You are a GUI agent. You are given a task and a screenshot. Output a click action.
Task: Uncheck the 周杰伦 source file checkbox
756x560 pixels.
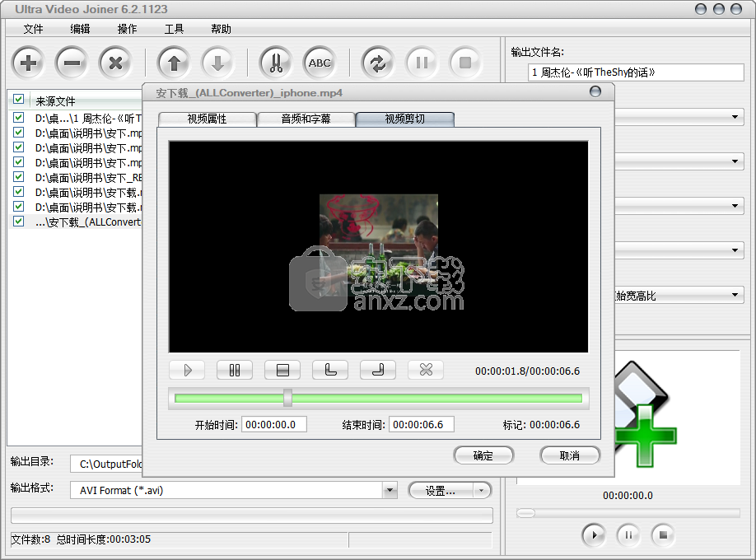coord(19,117)
